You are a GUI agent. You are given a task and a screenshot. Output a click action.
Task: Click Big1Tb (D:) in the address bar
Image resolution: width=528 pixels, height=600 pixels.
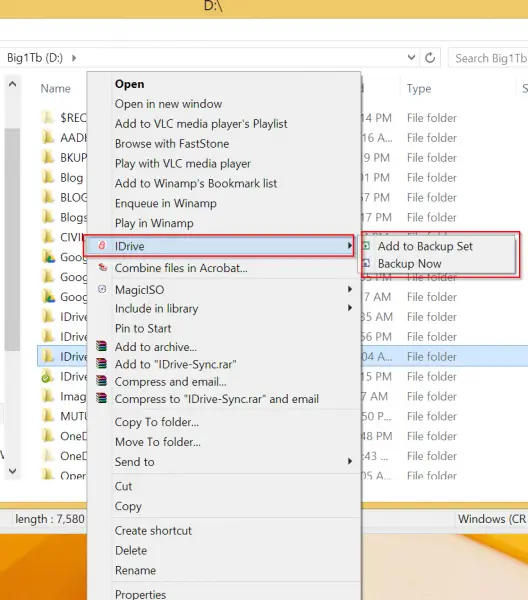pyautogui.click(x=35, y=58)
